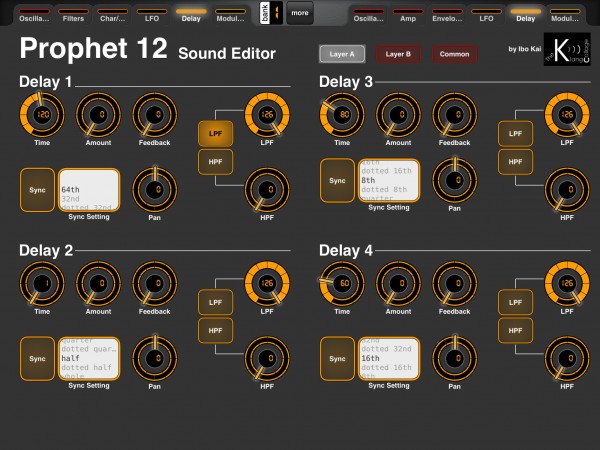The width and height of the screenshot is (600, 450).
Task: Click the Delay 1 HPF cutoff knob
Action: (x=267, y=189)
